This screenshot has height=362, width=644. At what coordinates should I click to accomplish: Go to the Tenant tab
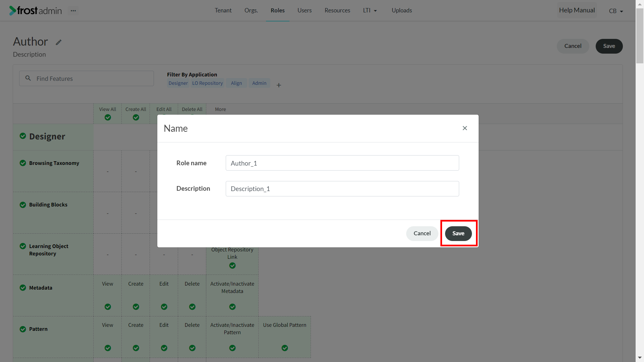[x=223, y=11]
